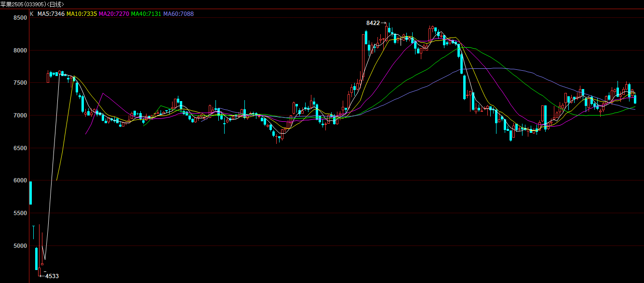Select the MA20:7270 indicator label
The height and width of the screenshot is (283, 644).
click(x=114, y=14)
